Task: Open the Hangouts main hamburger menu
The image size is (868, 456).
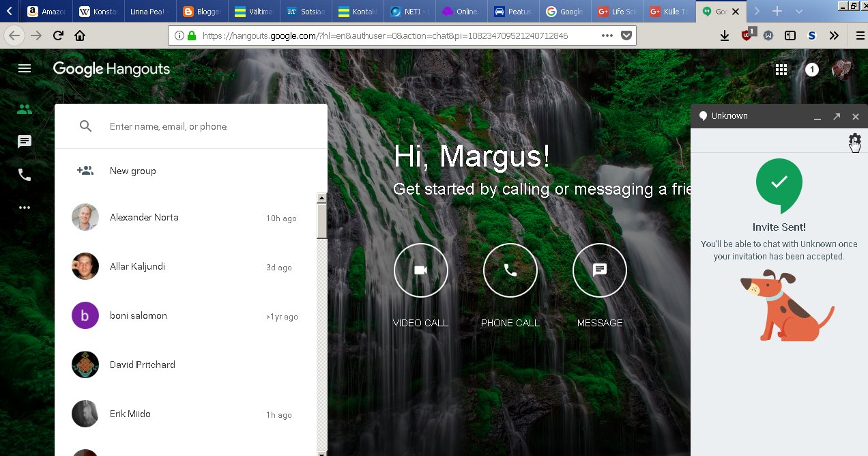Action: [25, 68]
